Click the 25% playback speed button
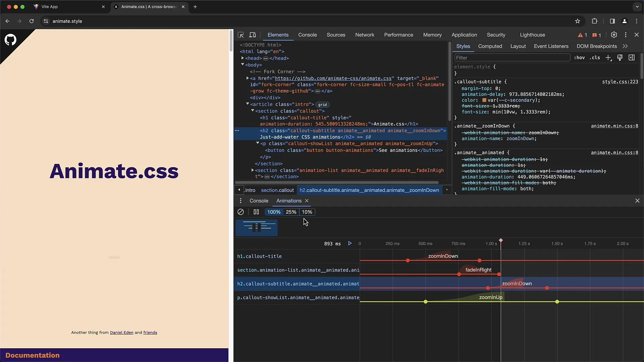Viewport: 644px width, 362px height. click(290, 212)
